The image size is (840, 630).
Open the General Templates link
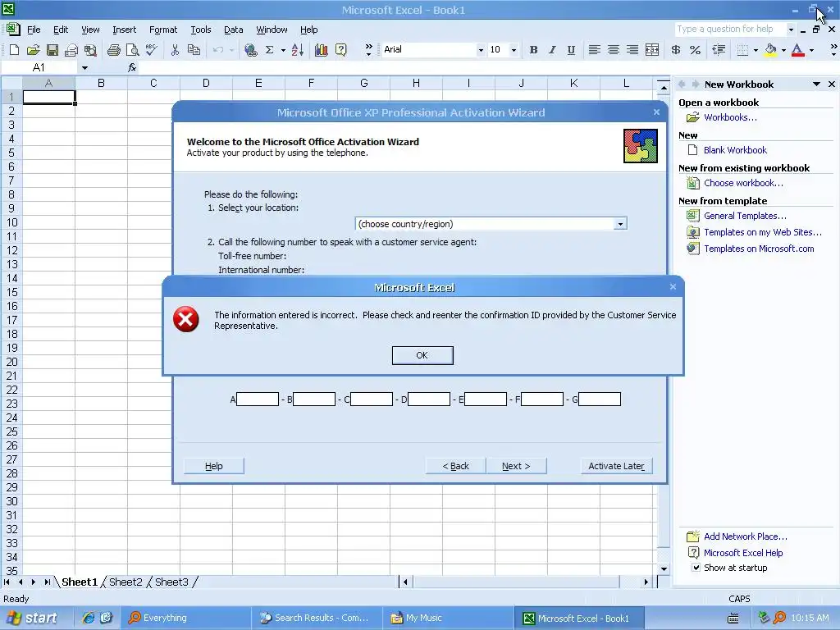click(x=745, y=216)
